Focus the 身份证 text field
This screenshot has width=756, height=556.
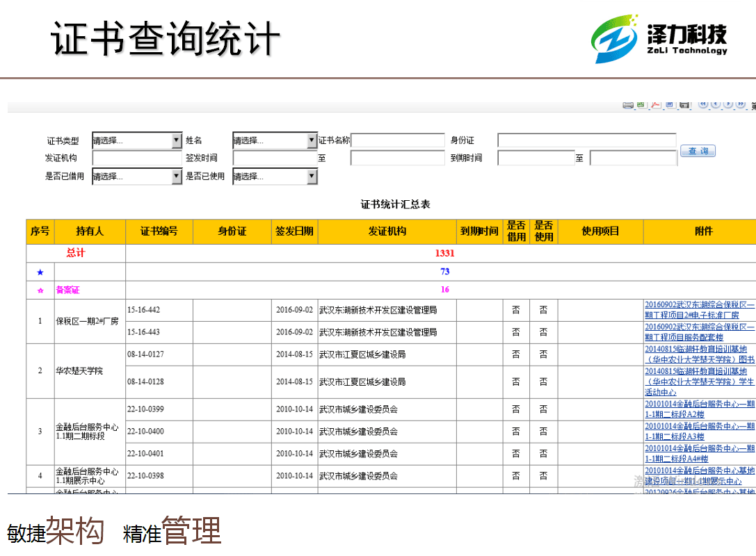tap(586, 141)
